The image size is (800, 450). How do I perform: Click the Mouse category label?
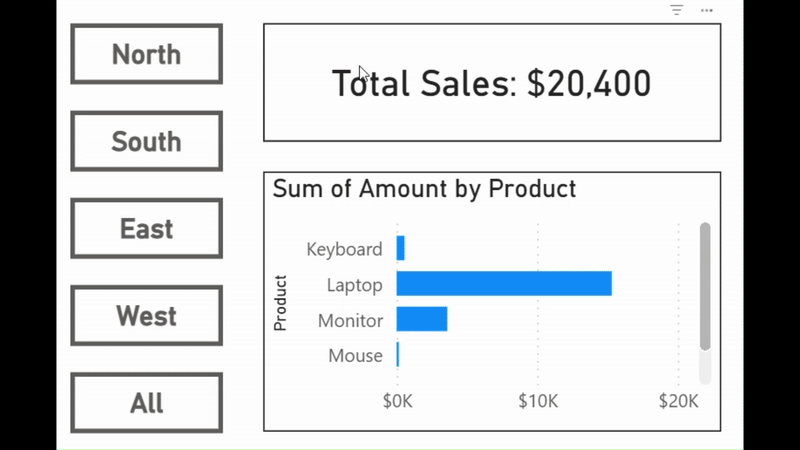click(x=355, y=356)
